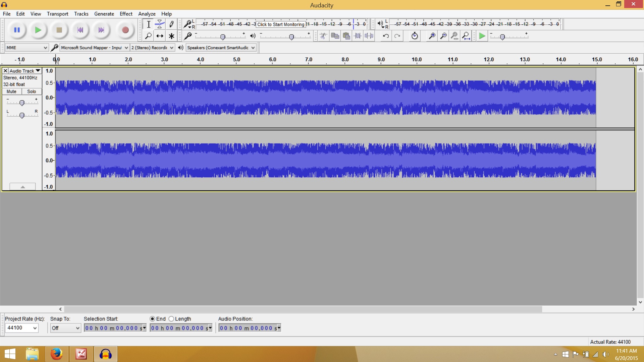Select the Draw (pencil) tool
644x362 pixels.
[x=171, y=24]
